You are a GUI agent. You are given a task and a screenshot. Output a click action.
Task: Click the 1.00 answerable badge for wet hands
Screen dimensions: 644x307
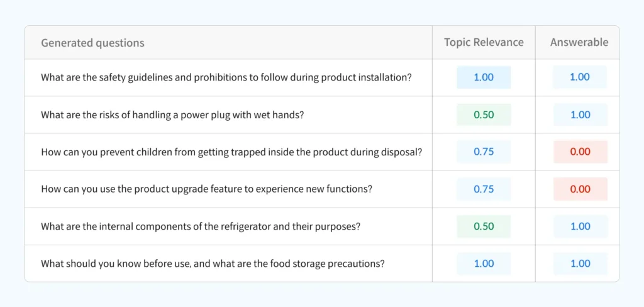(580, 114)
